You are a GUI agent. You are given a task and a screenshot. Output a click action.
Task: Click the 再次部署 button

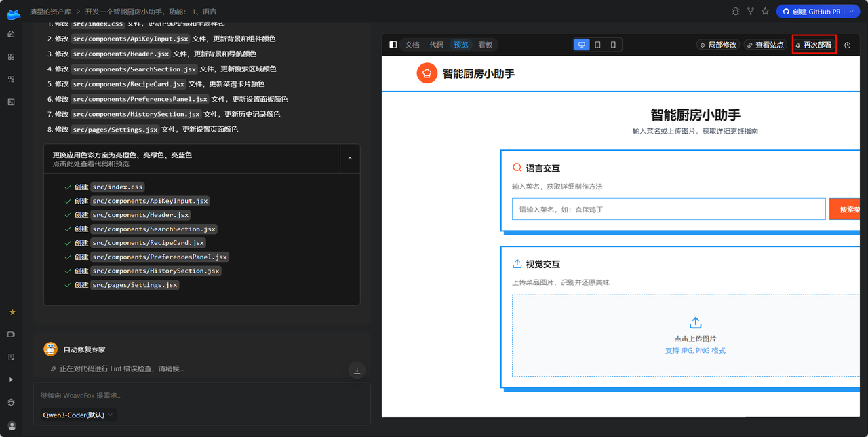(x=814, y=45)
